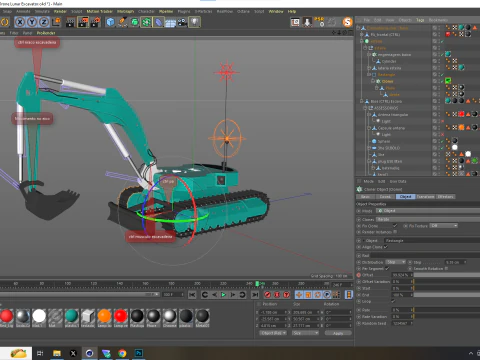Expand the Cloner object in tree
The width and height of the screenshot is (480, 360).
[x=373, y=81]
